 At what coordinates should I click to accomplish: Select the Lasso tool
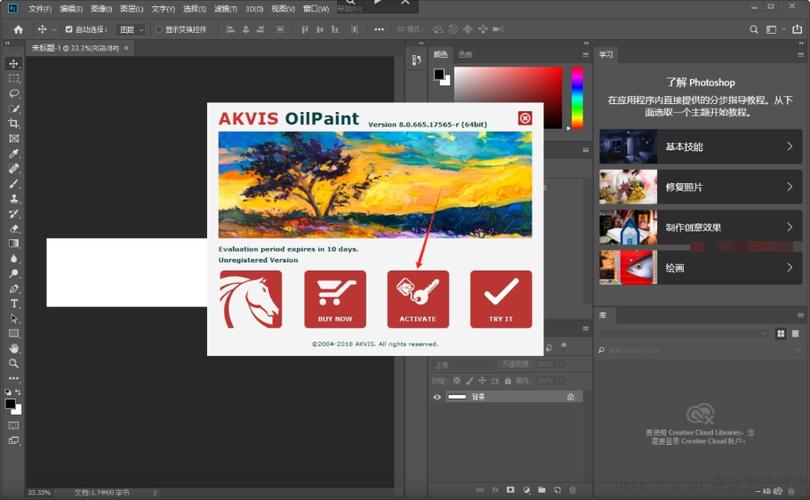click(14, 93)
